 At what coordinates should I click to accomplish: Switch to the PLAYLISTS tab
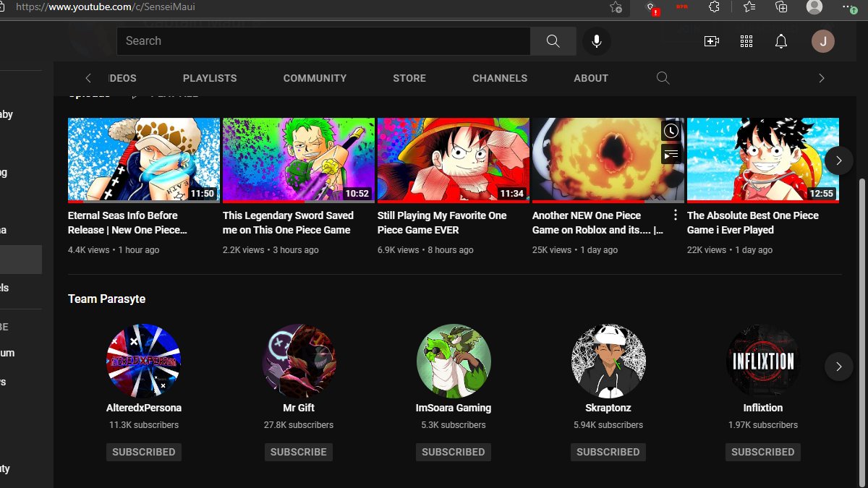210,78
